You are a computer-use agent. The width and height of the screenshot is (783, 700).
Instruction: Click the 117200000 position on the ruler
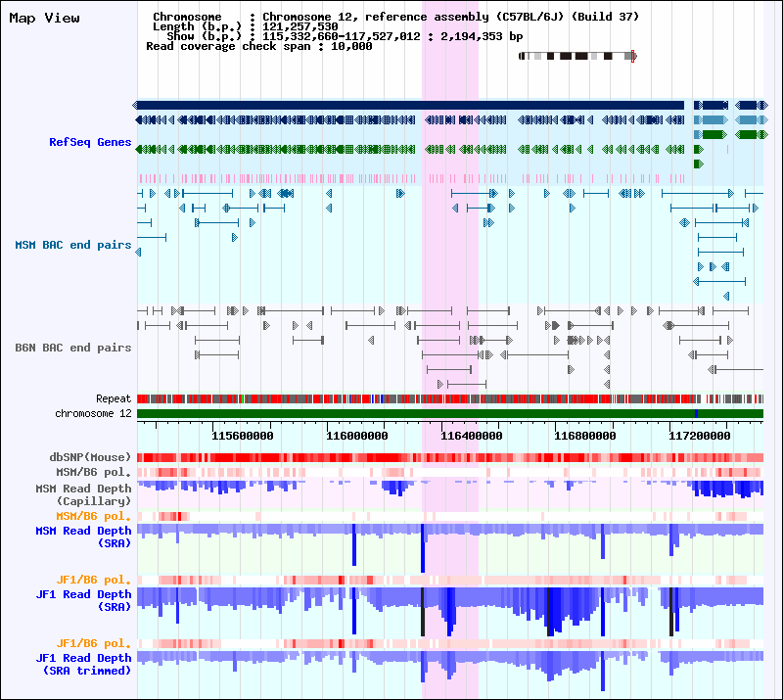point(699,436)
